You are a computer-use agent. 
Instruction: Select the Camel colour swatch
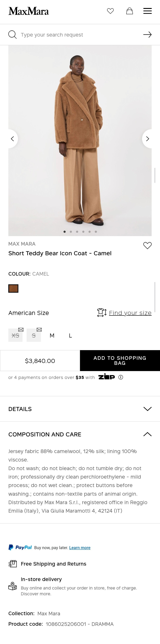tap(13, 289)
